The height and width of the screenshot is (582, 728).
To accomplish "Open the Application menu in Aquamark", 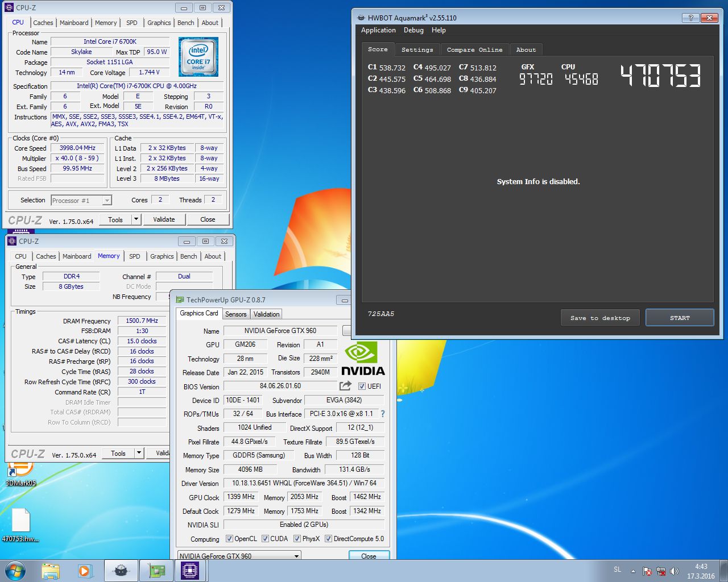I will click(x=378, y=30).
